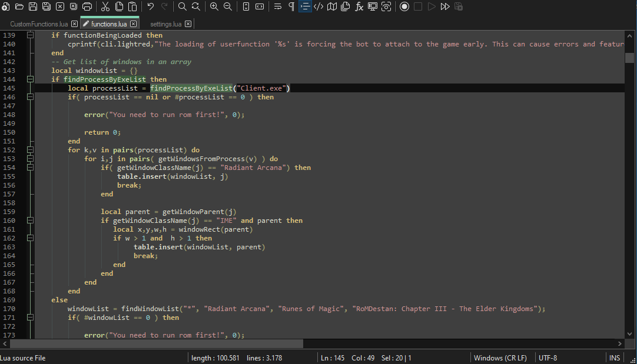The image size is (637, 364).
Task: Collapse the for loop fold at line 152
Action: coord(30,150)
